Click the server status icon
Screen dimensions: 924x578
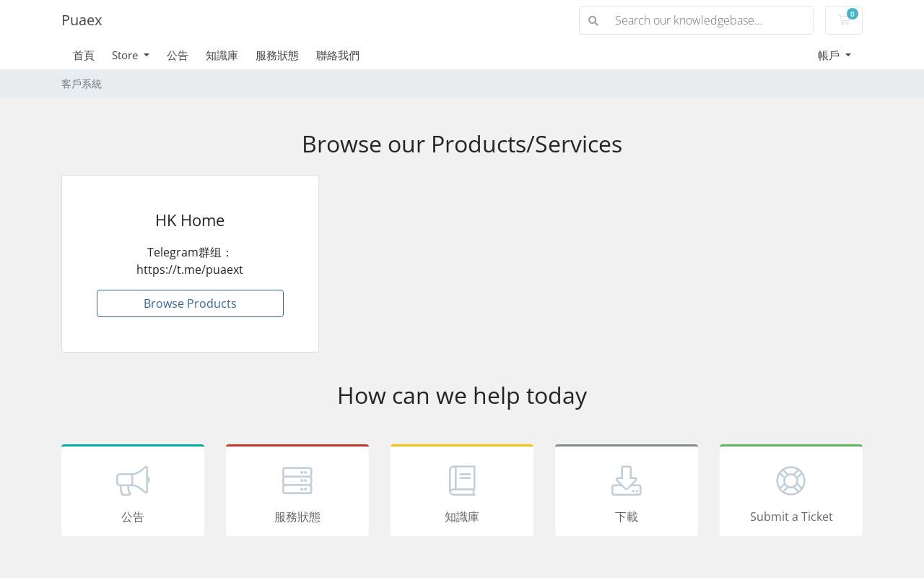click(x=297, y=480)
